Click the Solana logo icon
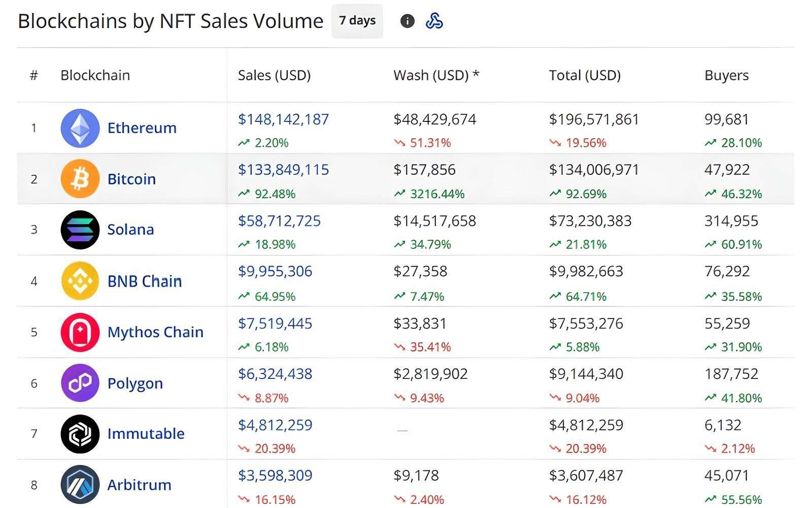This screenshot has width=812, height=508. pos(80,230)
